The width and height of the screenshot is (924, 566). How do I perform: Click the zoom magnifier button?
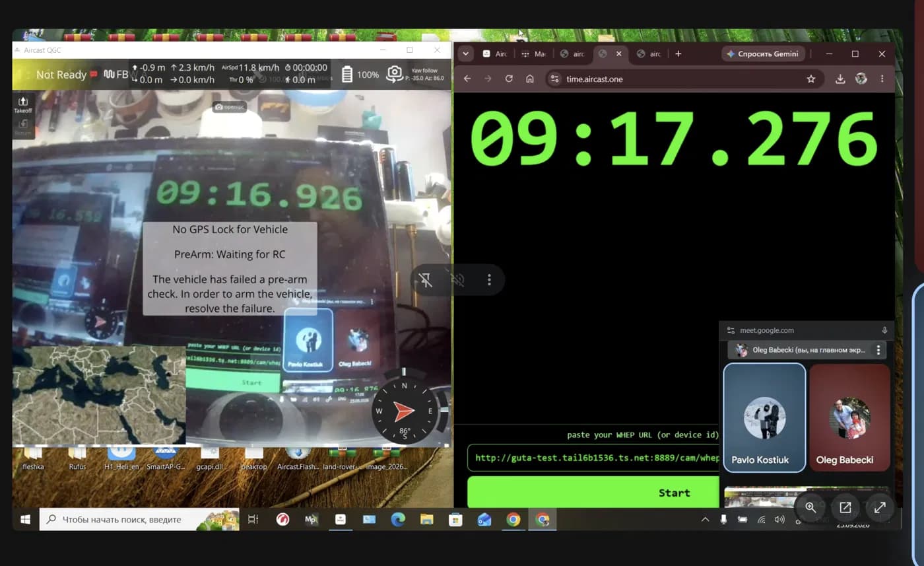[810, 507]
